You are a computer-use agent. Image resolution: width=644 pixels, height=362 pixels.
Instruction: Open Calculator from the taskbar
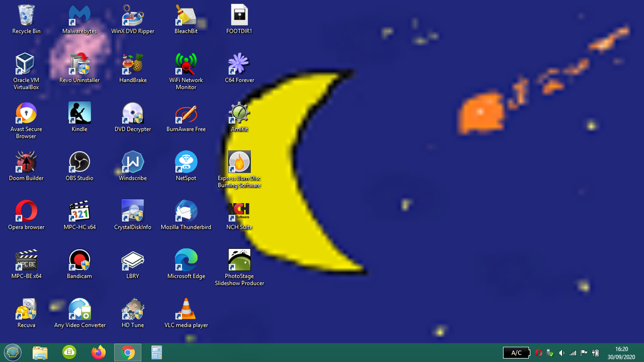[x=156, y=352]
